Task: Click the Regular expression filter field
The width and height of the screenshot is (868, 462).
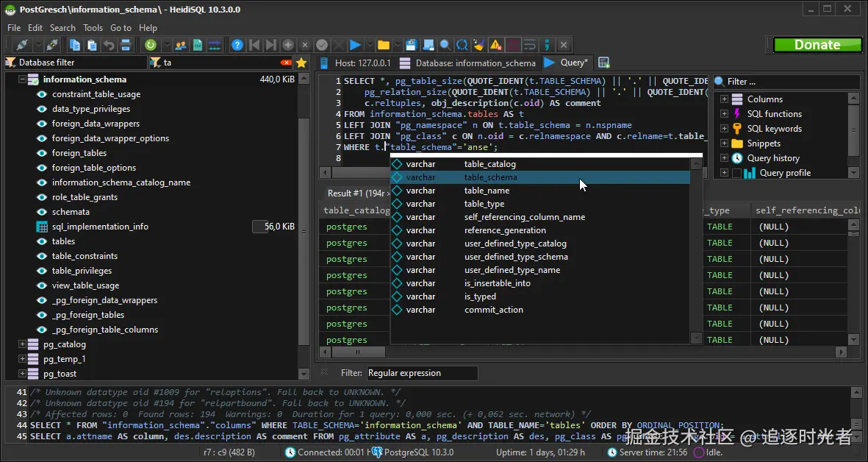Action: pos(422,373)
